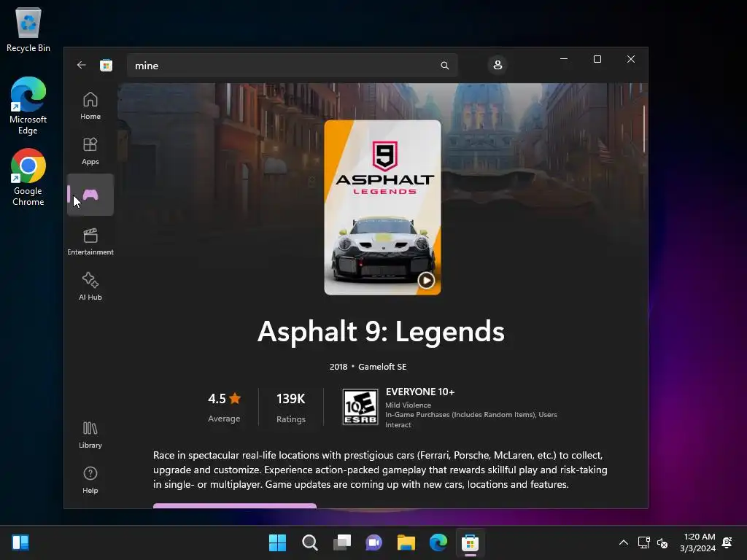Click the purple install button at bottom
This screenshot has height=560, width=747.
click(x=234, y=506)
